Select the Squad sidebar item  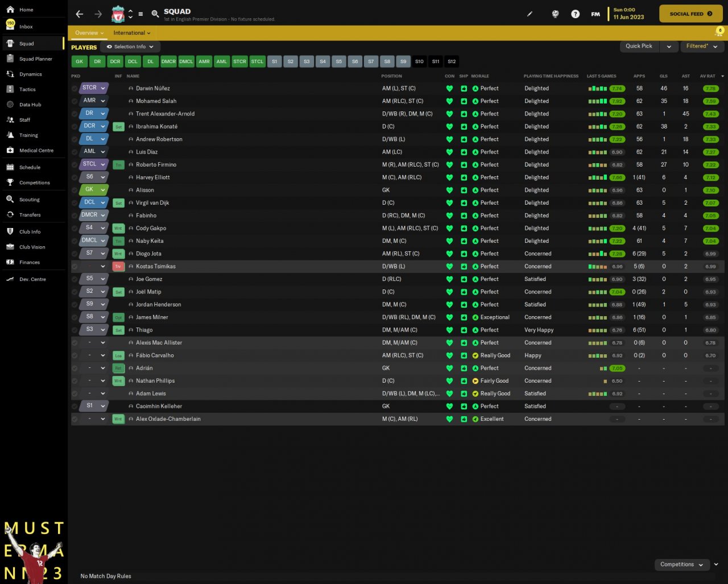click(x=32, y=43)
